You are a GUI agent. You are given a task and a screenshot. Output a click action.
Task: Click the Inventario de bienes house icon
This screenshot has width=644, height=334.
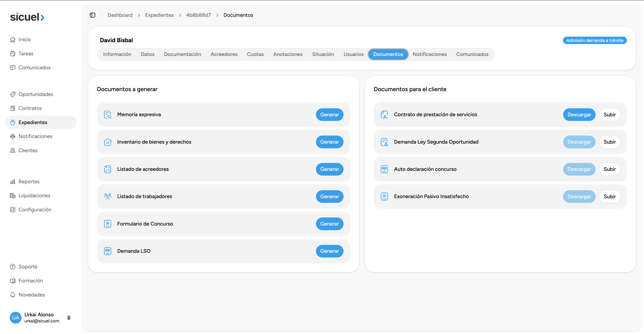point(108,142)
